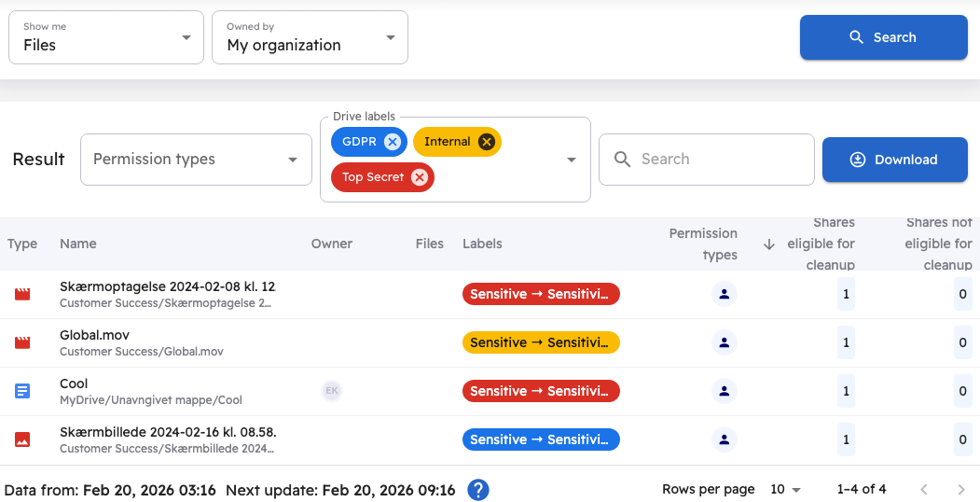Screen dimensions: 980x502
Task: Sort by the Type column header
Action: 22,244
